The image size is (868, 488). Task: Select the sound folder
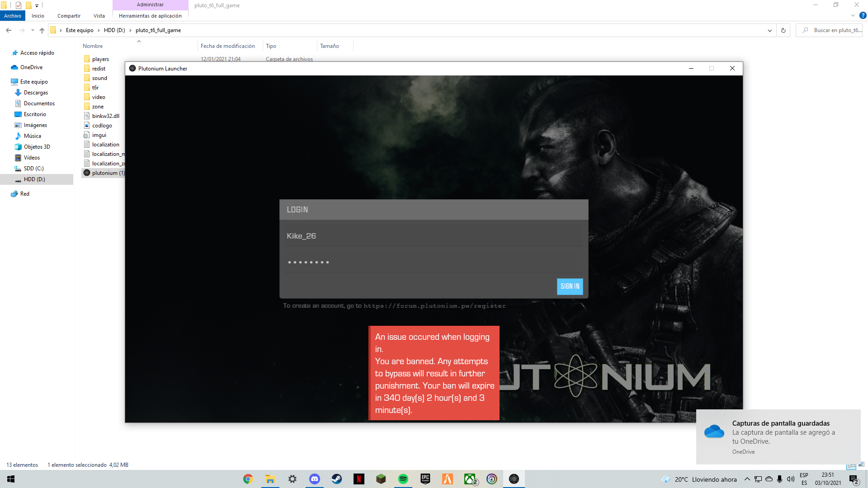click(99, 78)
